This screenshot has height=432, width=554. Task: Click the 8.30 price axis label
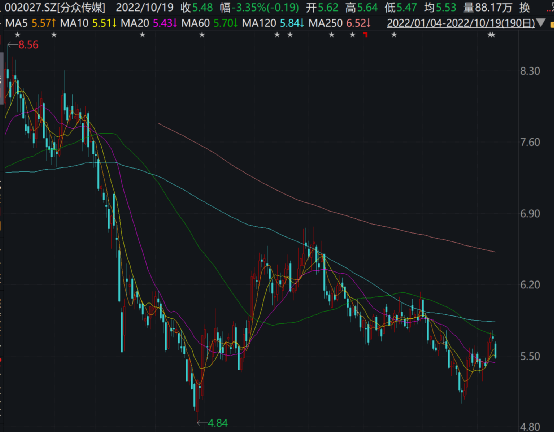(x=530, y=71)
